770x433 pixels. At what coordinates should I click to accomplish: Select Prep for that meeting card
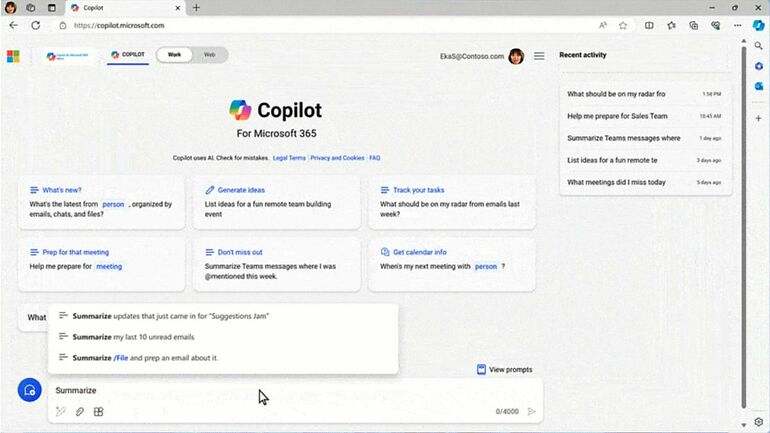[x=102, y=265]
